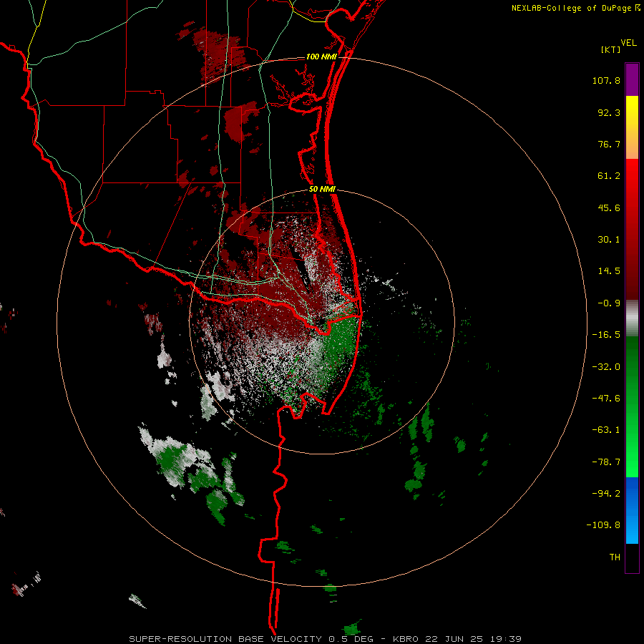Click the 92.3 legend value
Viewport: 644px width, 644px height.
tap(609, 112)
